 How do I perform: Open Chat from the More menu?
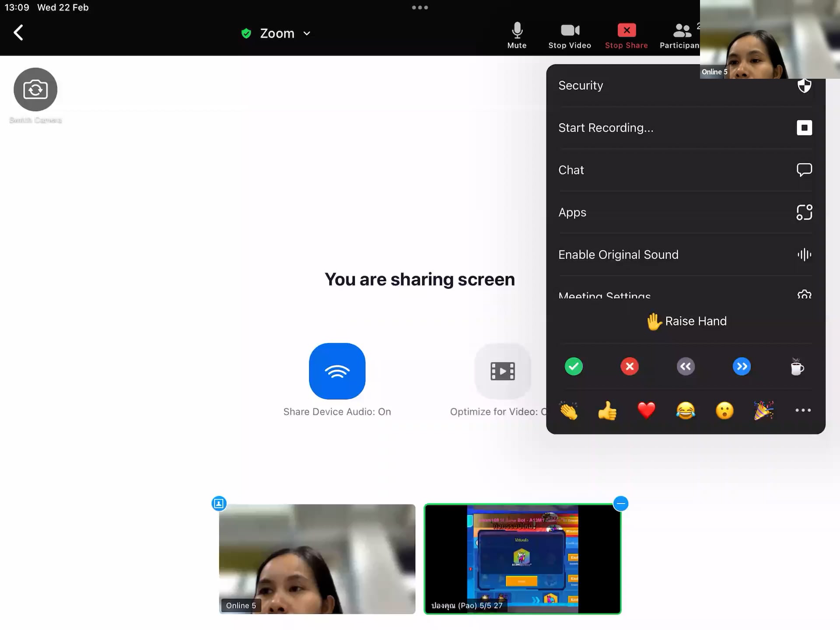click(x=685, y=170)
